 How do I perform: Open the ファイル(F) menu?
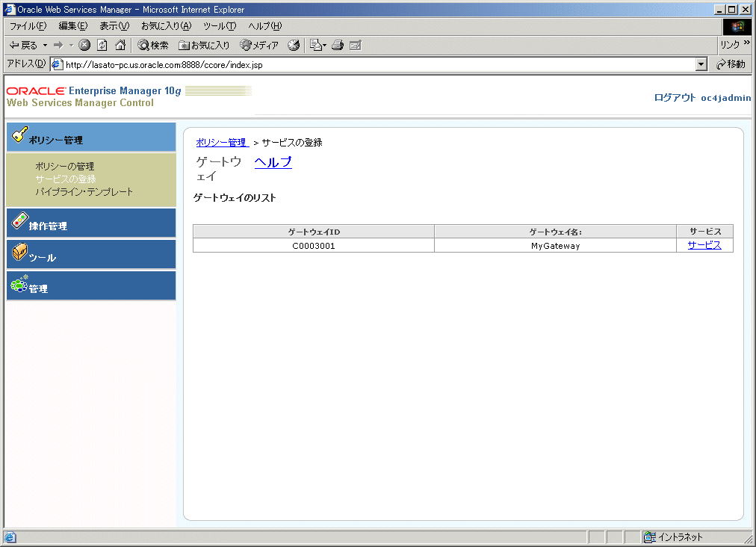coord(28,26)
